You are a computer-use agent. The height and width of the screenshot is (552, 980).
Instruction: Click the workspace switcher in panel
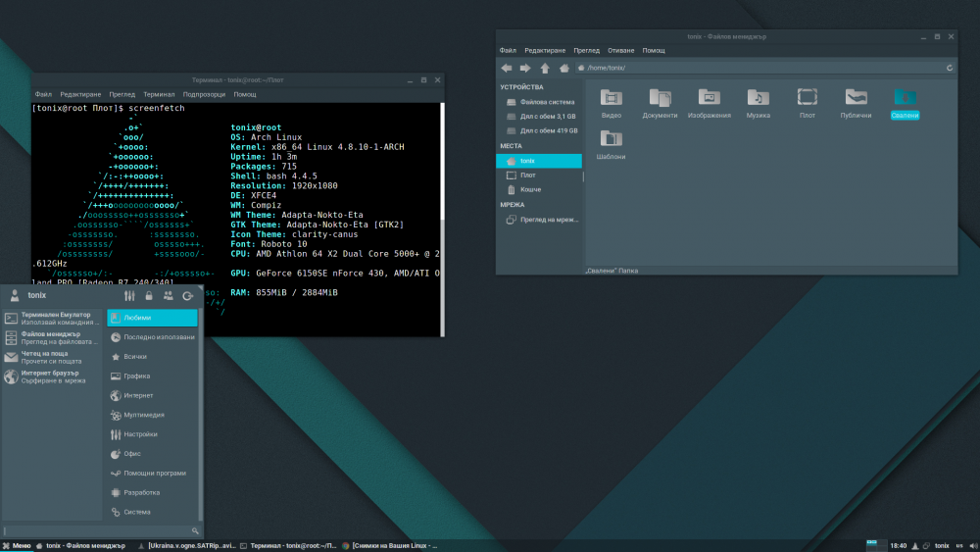pos(876,546)
